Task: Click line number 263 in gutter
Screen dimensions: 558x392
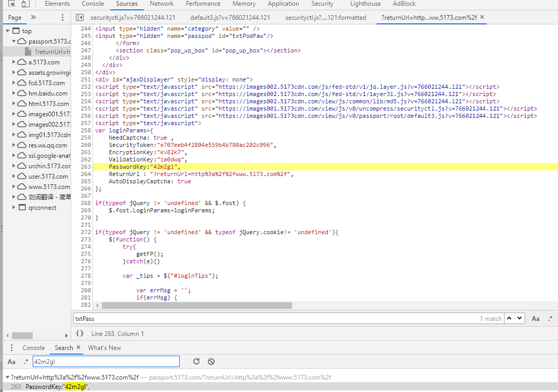Action: [86, 167]
